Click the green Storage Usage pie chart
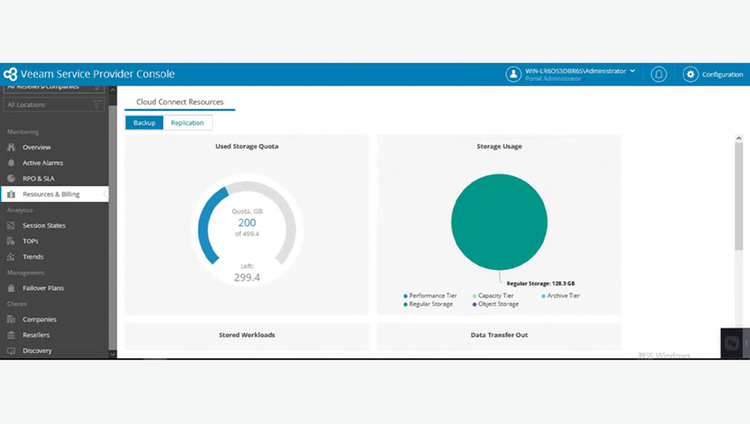The height and width of the screenshot is (424, 750). (x=499, y=222)
